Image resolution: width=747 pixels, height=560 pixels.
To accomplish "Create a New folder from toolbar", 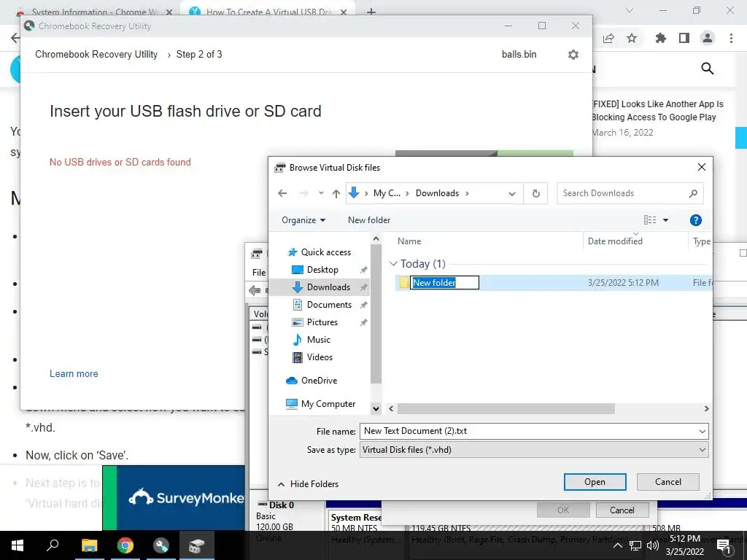I will (x=369, y=220).
